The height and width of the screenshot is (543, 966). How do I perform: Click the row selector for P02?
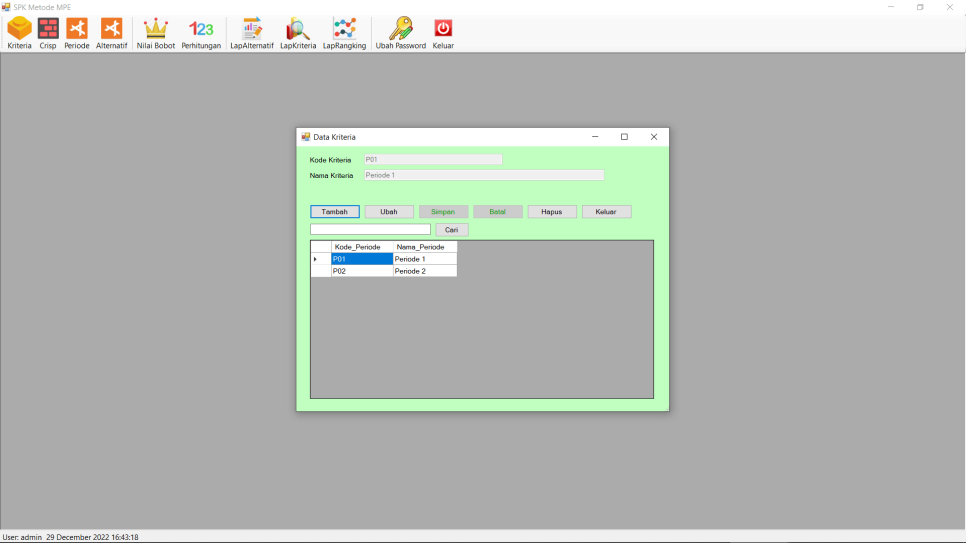point(321,271)
